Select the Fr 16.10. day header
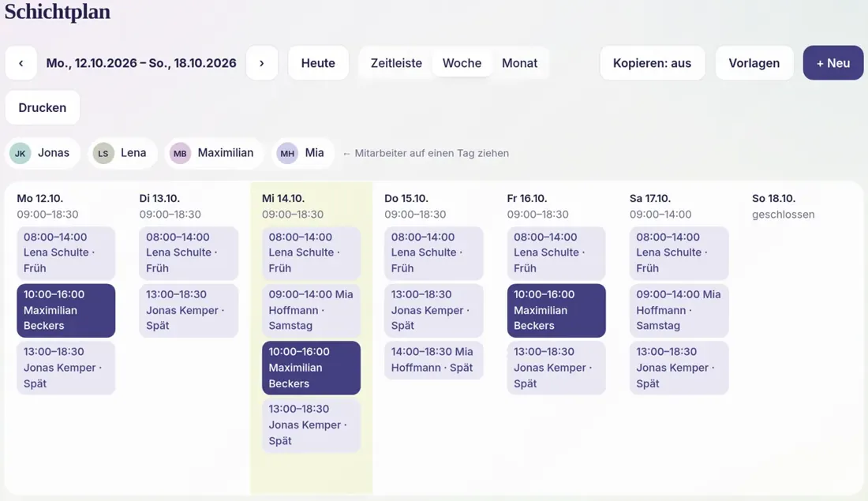 [526, 198]
